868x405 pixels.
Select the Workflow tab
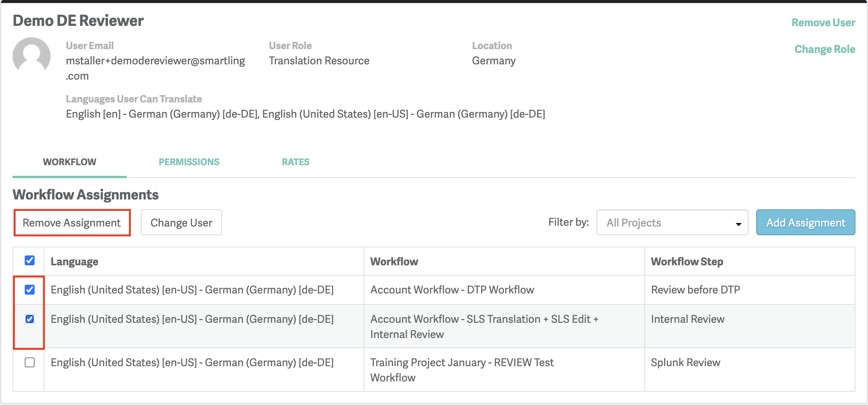[x=70, y=162]
